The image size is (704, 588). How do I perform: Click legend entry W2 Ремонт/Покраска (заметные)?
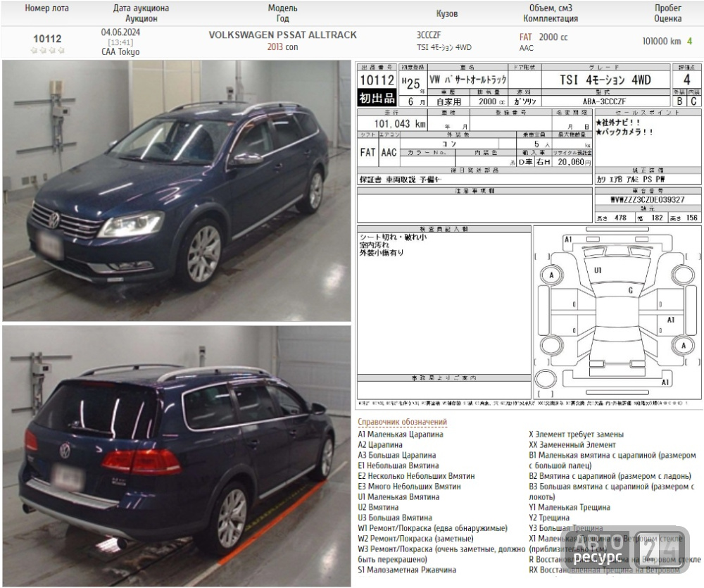coord(416,538)
